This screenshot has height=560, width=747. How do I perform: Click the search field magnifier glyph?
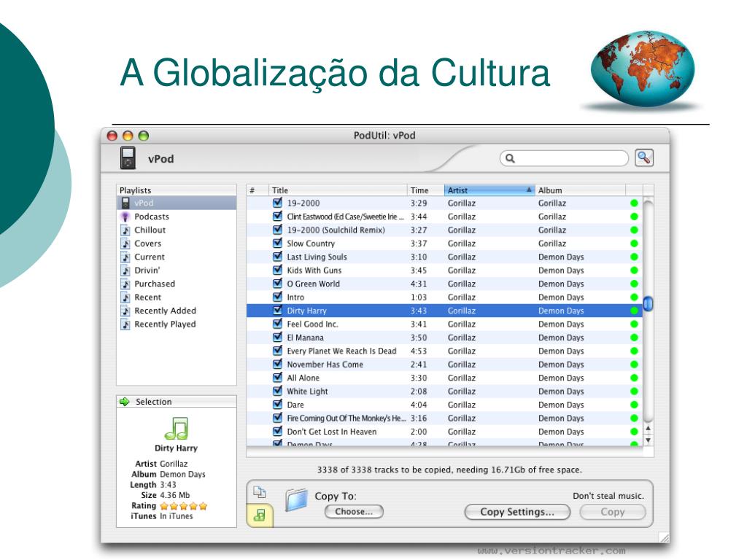point(510,158)
